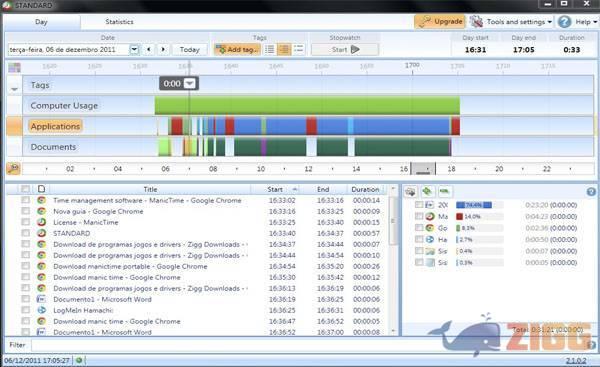Switch to the Statistics tab
The image size is (600, 367).
click(119, 22)
